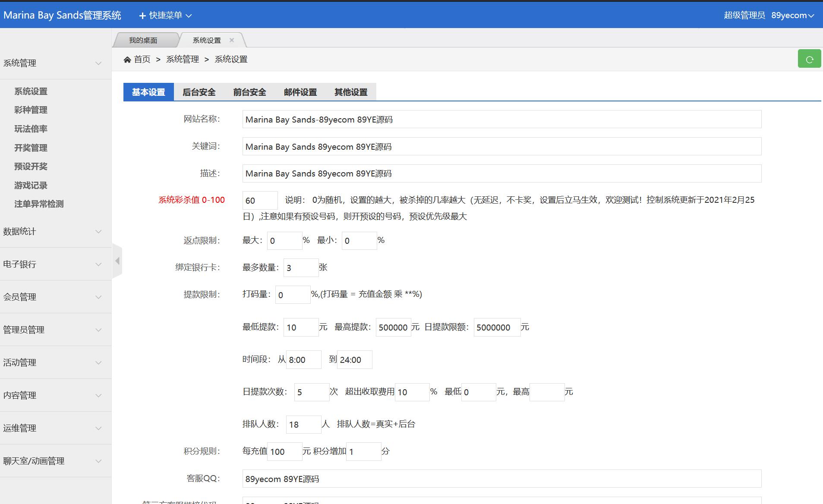
Task: Collapse the 系统管理 sidebar section
Action: point(55,63)
